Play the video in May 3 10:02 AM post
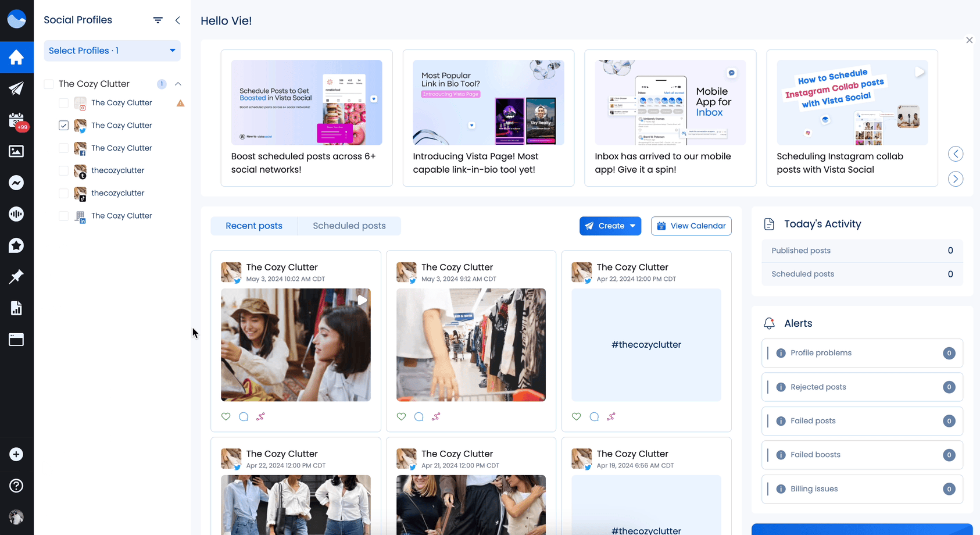Viewport: 980px width, 535px height. click(362, 300)
